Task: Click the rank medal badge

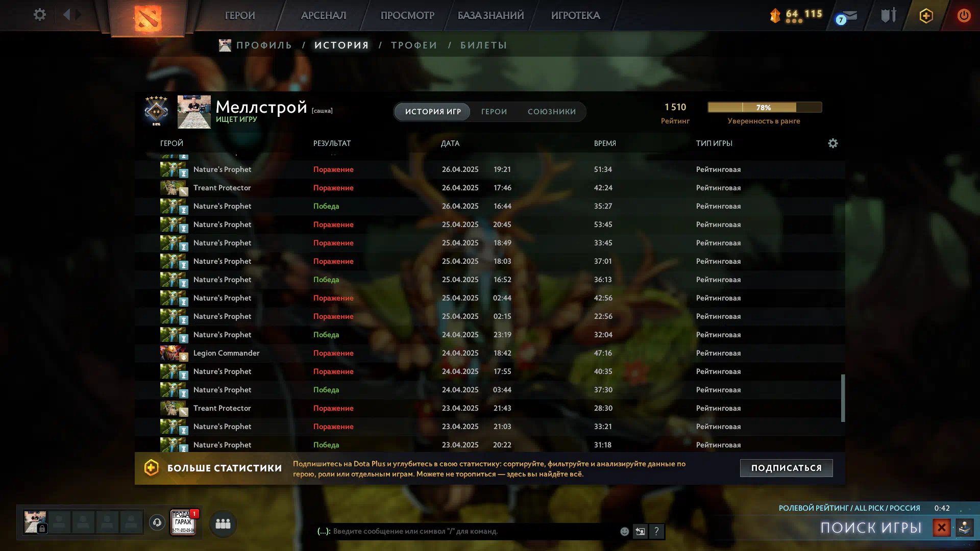Action: (x=156, y=111)
